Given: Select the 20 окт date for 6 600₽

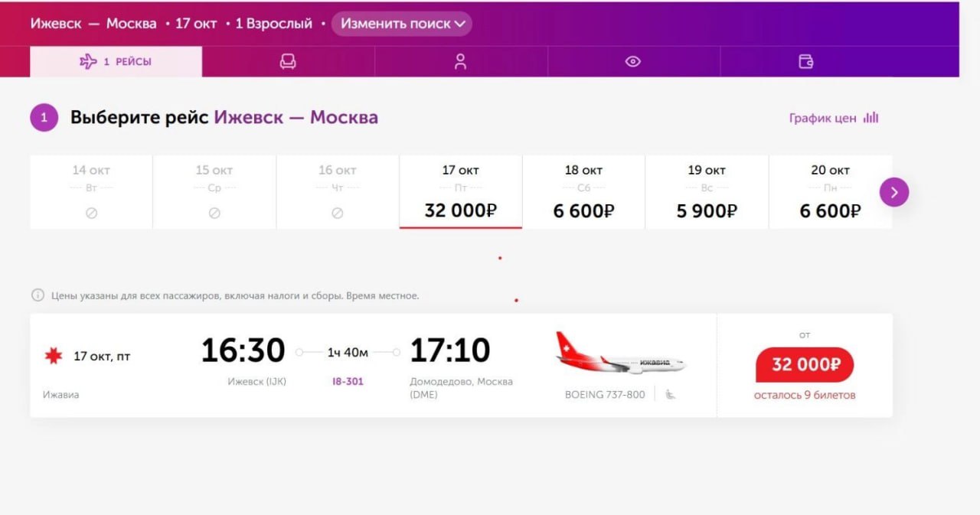Looking at the screenshot, I should tap(830, 192).
